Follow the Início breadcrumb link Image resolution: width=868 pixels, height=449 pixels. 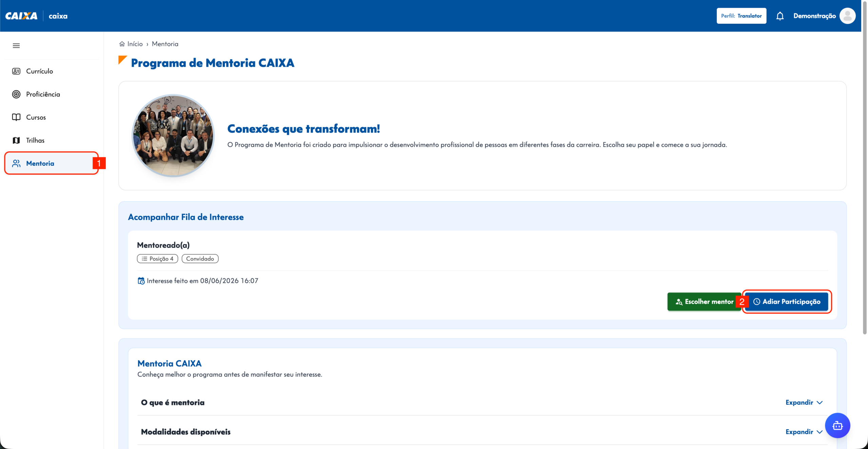pos(135,44)
